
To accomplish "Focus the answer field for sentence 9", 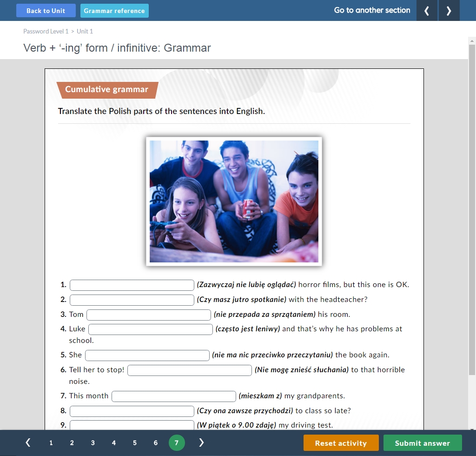I will click(x=132, y=425).
